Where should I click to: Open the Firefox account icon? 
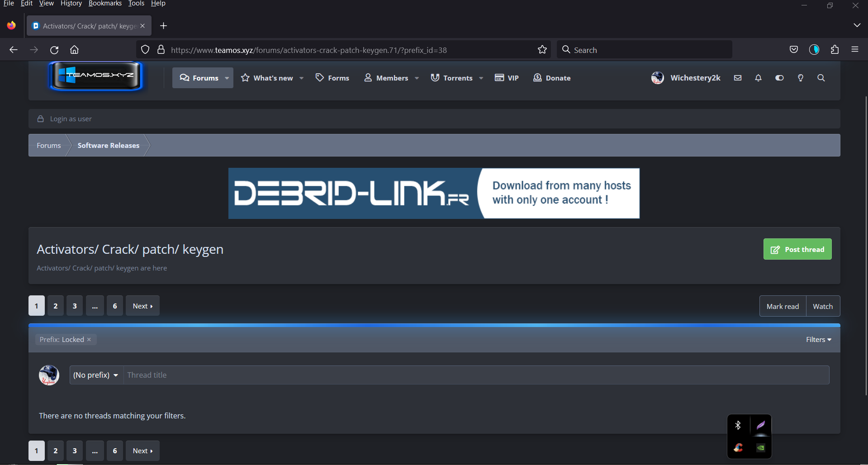[x=814, y=50]
